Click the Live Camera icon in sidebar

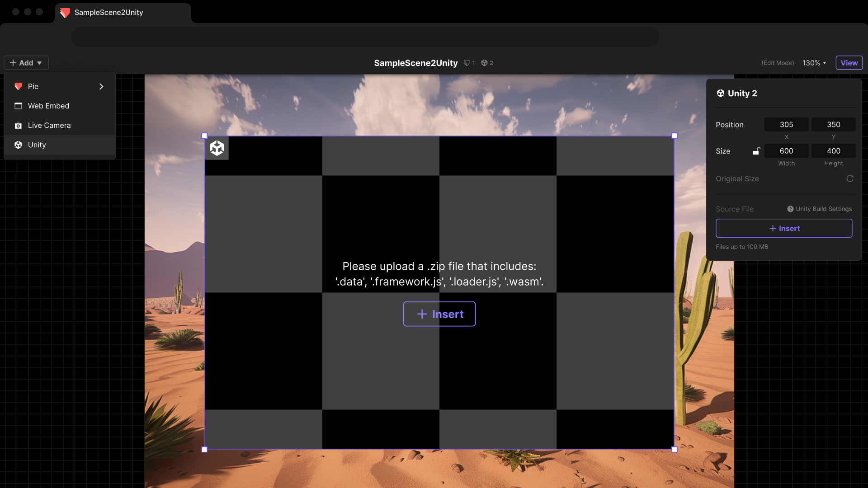click(x=19, y=125)
